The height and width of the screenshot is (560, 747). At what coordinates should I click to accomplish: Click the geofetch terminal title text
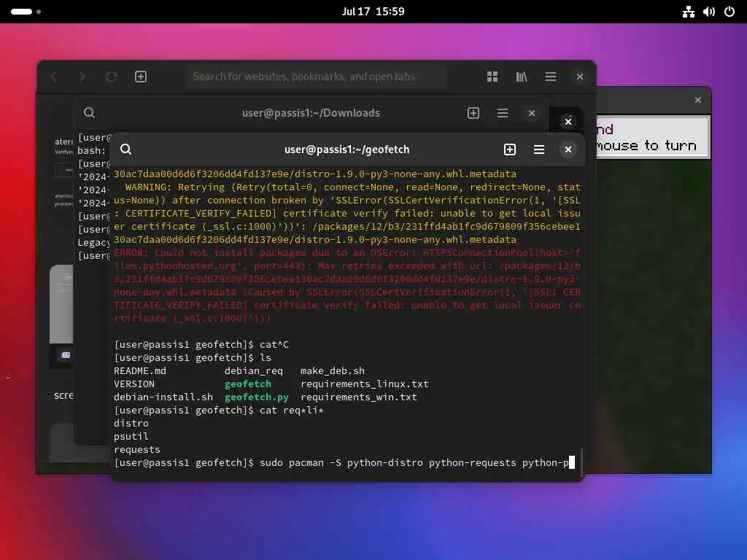point(347,149)
